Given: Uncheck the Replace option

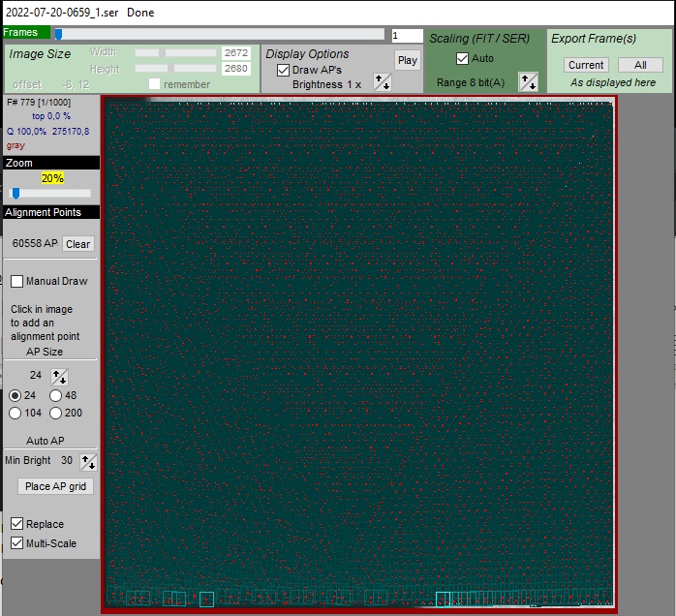Looking at the screenshot, I should pyautogui.click(x=17, y=524).
